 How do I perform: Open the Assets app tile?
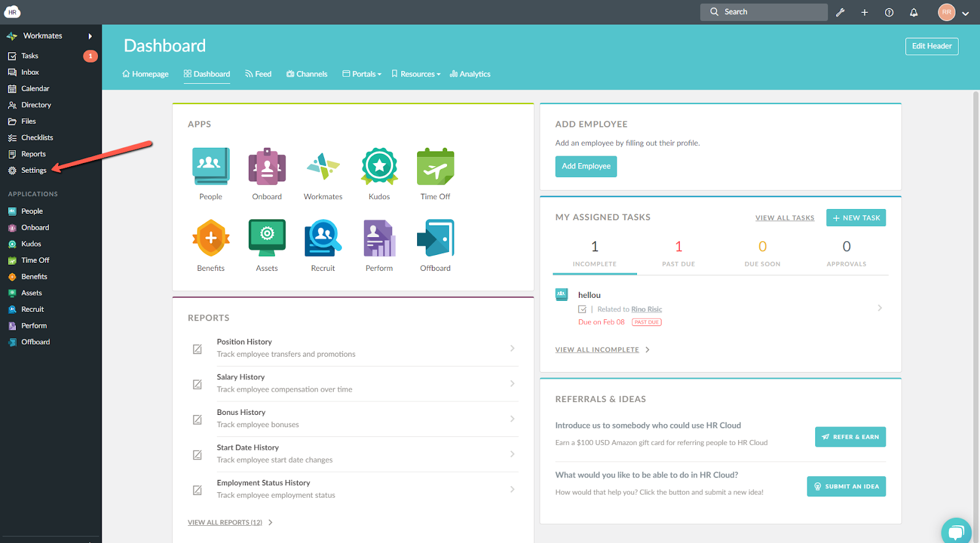click(267, 238)
